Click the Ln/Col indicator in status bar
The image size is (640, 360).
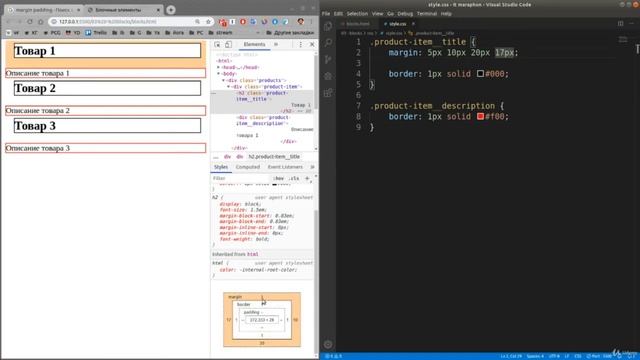[x=511, y=356]
